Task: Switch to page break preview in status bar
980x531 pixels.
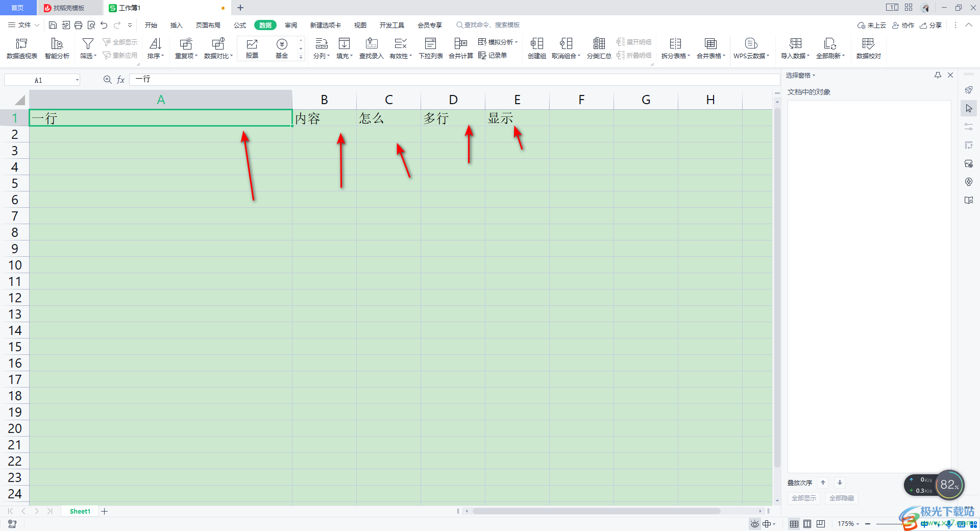Action: pos(821,524)
